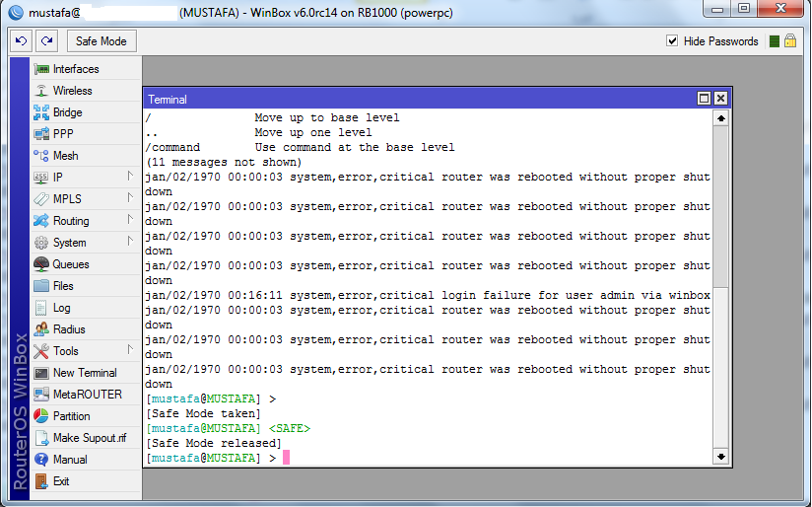Screen dimensions: 812x507
Task: Click the Bridge icon in sidebar
Action: point(41,112)
